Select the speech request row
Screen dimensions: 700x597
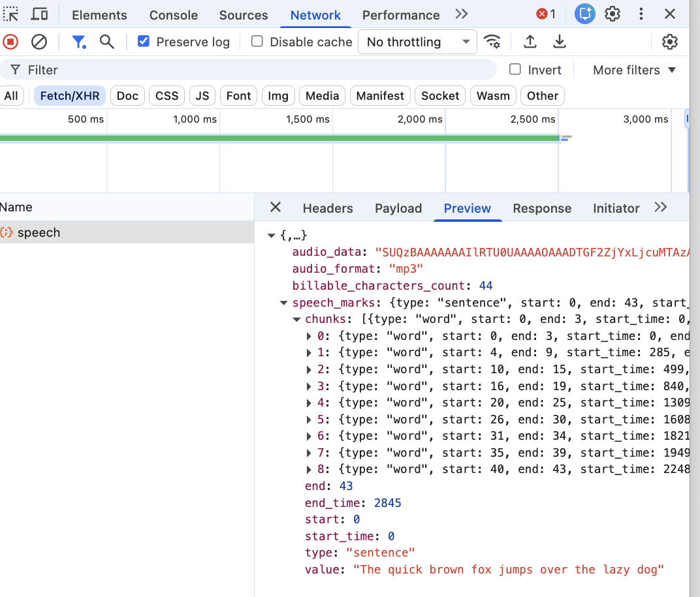pos(127,232)
